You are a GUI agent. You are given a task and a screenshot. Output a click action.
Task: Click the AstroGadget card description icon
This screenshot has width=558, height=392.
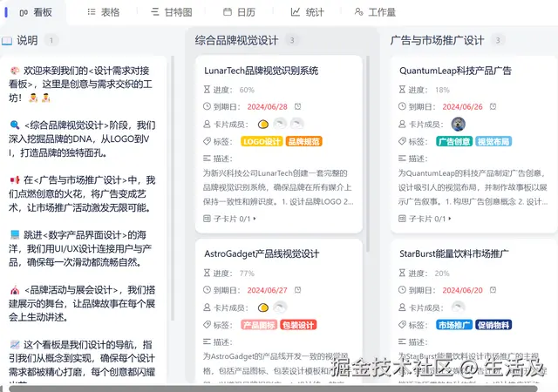[x=207, y=341]
